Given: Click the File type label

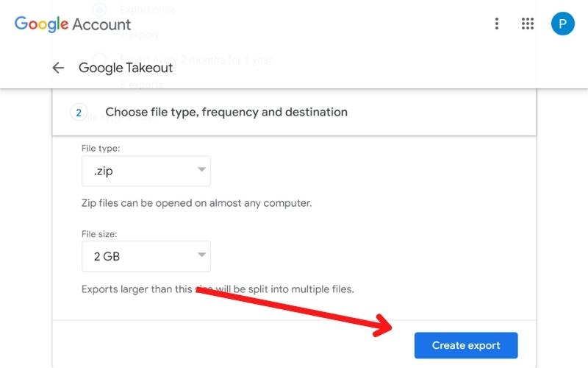Looking at the screenshot, I should 101,148.
